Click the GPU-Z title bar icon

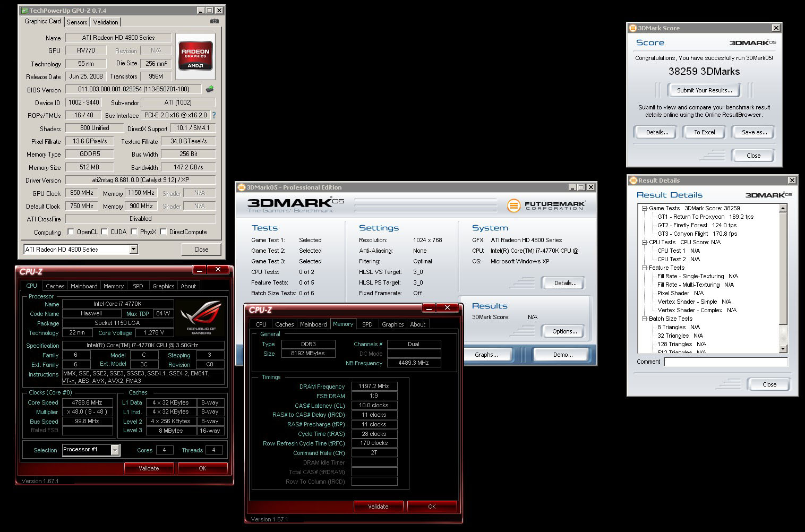tap(24, 10)
